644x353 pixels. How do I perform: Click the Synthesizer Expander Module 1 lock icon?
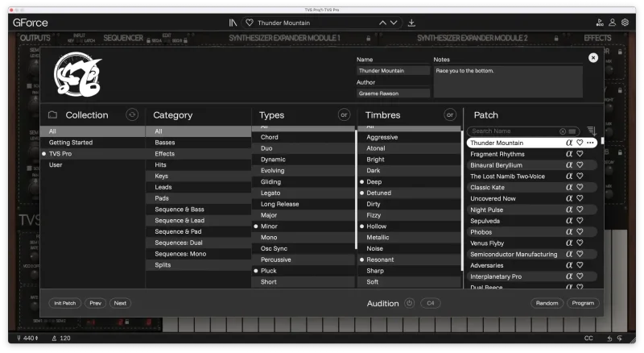(369, 38)
